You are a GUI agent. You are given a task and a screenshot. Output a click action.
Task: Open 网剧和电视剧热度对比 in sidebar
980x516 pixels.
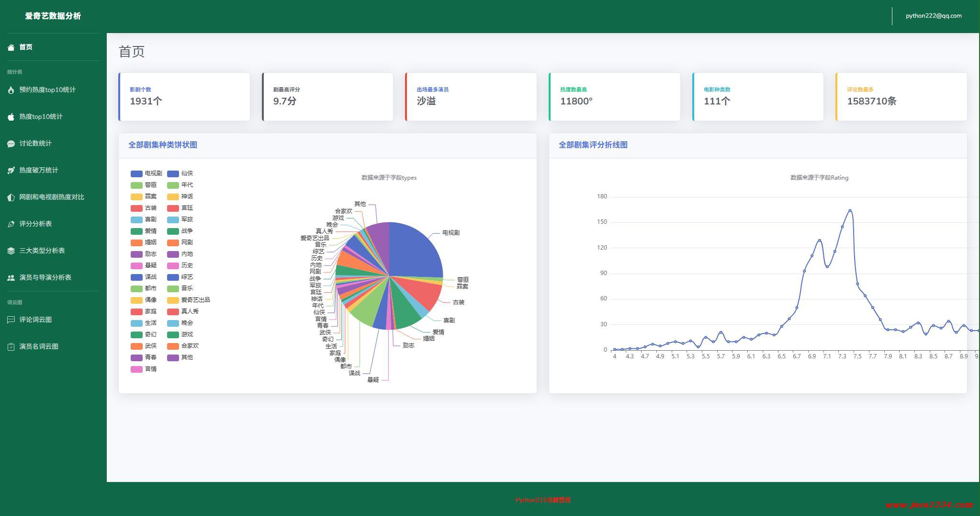point(51,197)
